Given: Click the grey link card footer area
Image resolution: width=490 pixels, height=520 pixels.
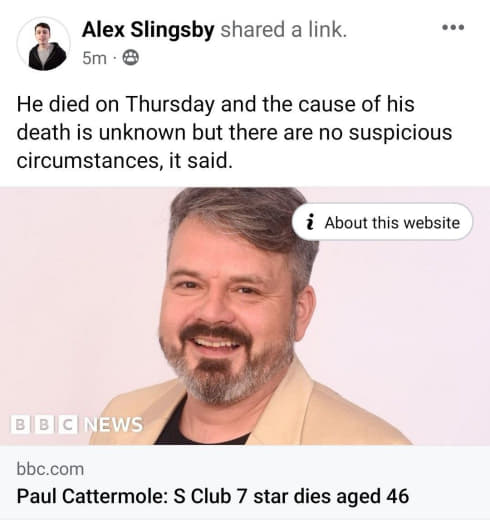Looking at the screenshot, I should (x=245, y=482).
